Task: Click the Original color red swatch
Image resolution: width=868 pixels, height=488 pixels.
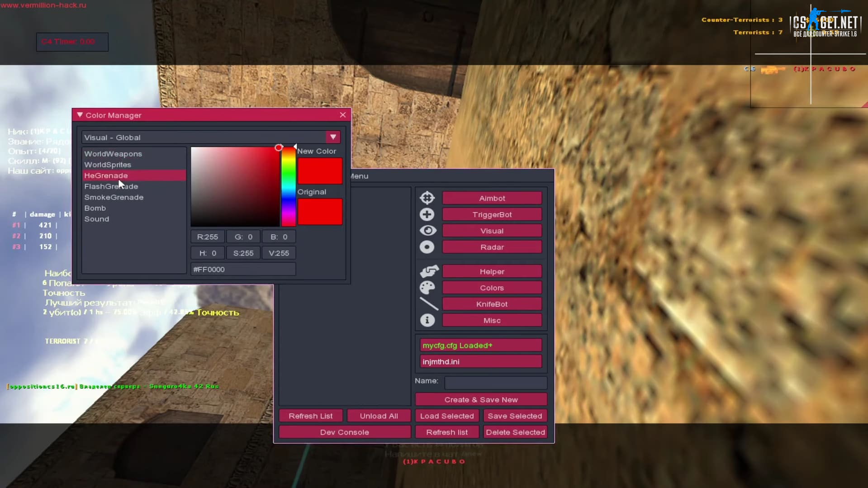Action: [x=320, y=212]
